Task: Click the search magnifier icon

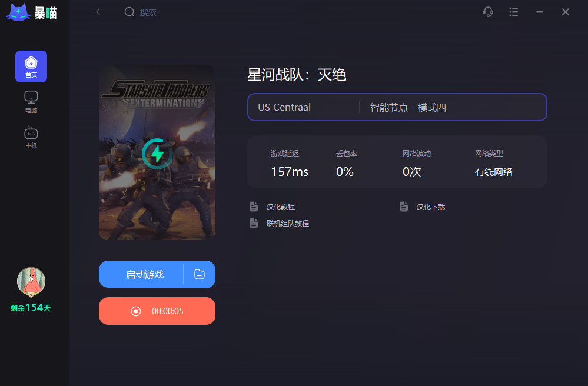Action: [x=129, y=12]
